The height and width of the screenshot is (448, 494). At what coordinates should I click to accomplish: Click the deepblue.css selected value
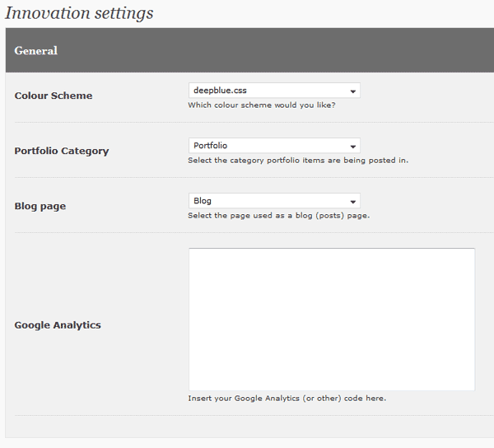tap(220, 91)
